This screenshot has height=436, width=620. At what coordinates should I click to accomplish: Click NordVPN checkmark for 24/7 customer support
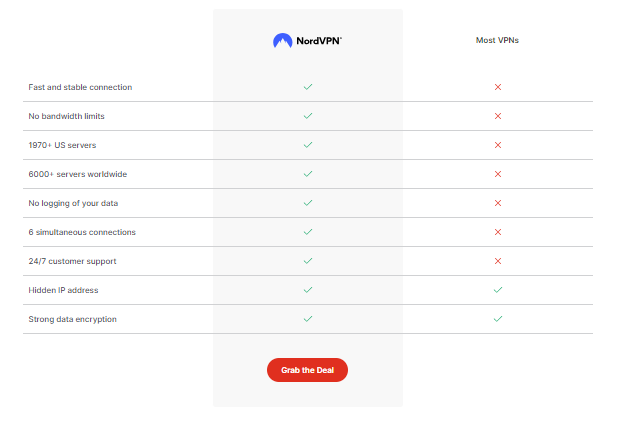pos(308,261)
